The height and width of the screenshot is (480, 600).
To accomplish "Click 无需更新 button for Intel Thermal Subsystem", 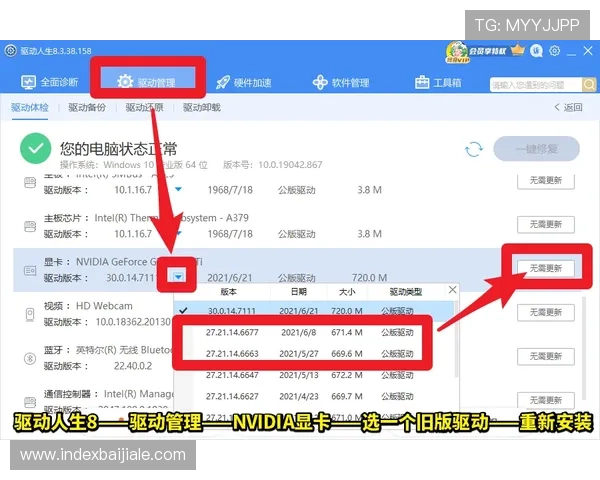I will point(546,224).
